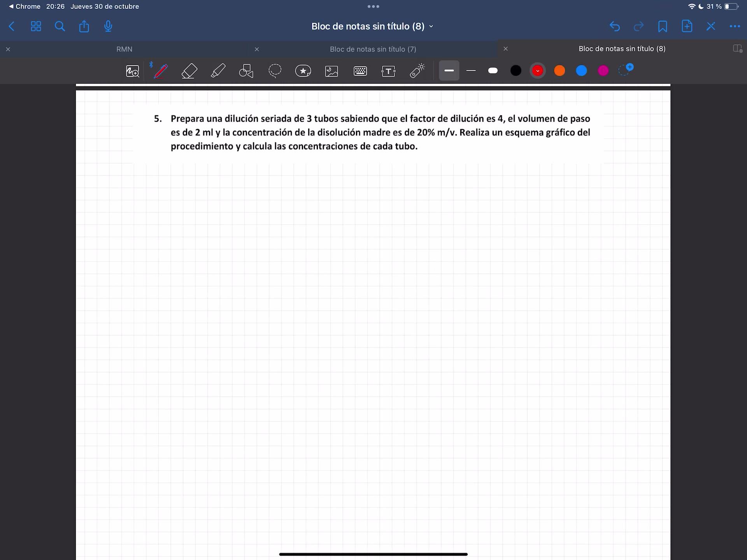Switch to the RMN tab
This screenshot has height=560, width=747.
tap(124, 49)
